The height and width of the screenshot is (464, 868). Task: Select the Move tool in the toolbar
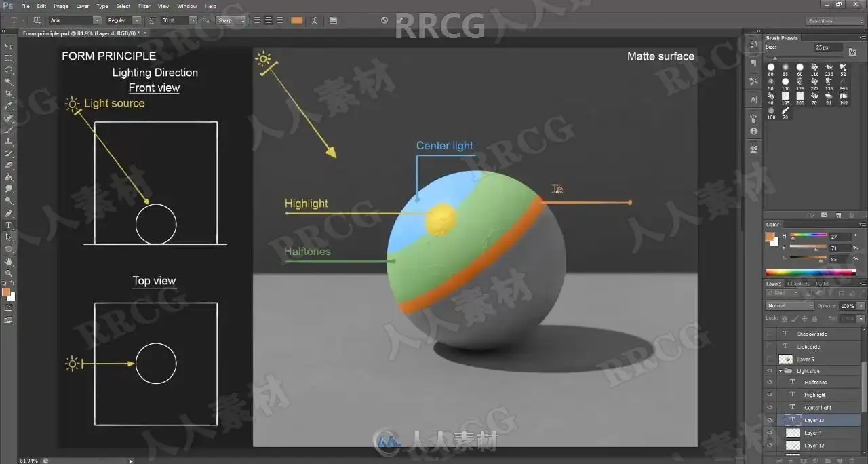9,45
